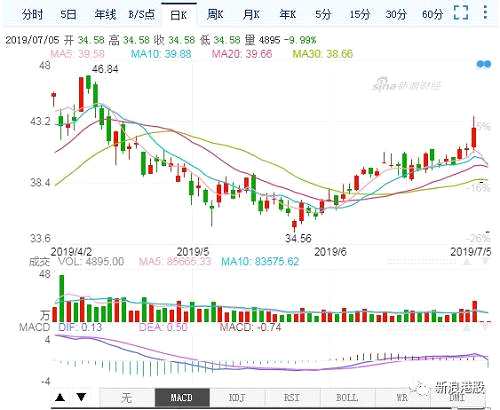Select the MACD indicator button
Image resolution: width=500 pixels, height=410 pixels.
tap(182, 398)
